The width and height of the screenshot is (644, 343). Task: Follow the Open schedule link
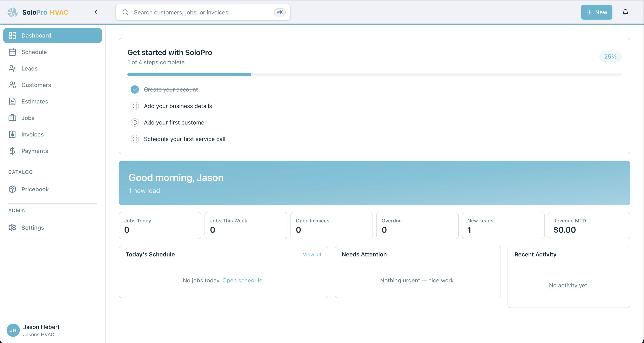coord(242,281)
